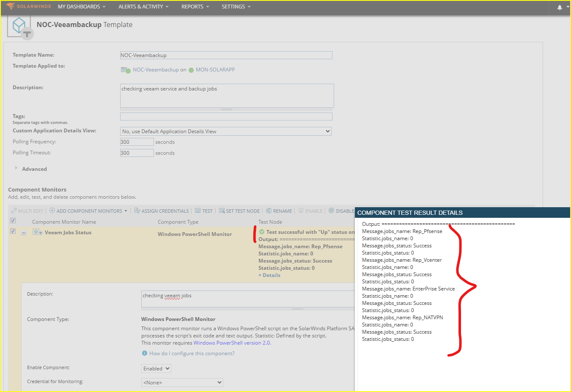
Task: Click the Veeam Jobs Status monitor icon
Action: click(38, 232)
